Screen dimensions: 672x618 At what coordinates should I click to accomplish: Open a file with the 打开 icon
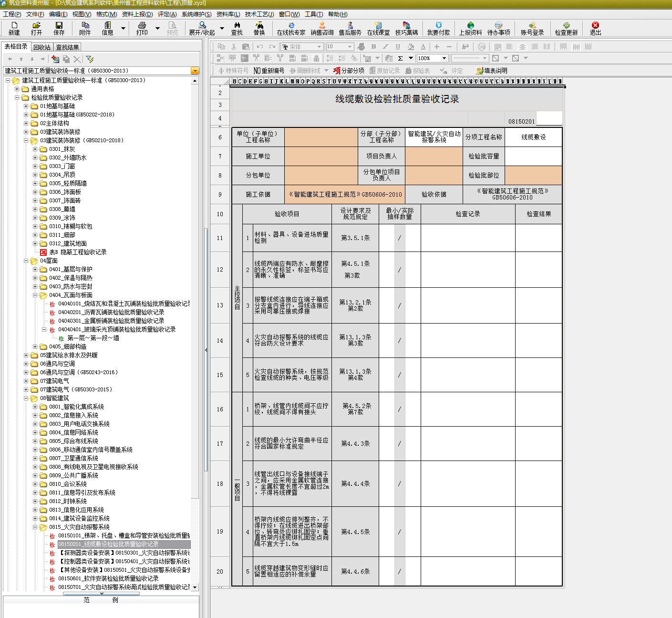pos(36,29)
